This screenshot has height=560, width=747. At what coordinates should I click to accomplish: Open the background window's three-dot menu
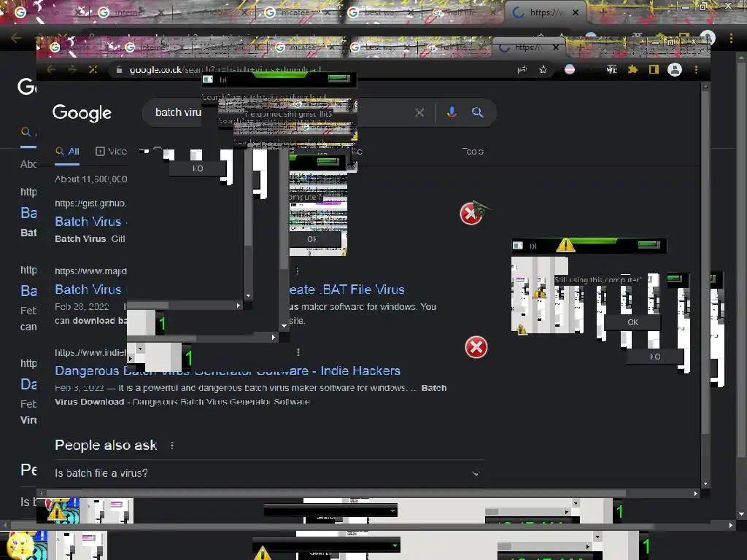[731, 38]
